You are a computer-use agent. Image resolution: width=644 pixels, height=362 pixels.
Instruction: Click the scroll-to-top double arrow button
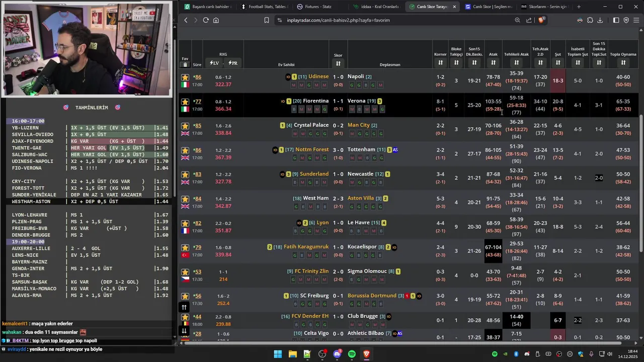184,307
